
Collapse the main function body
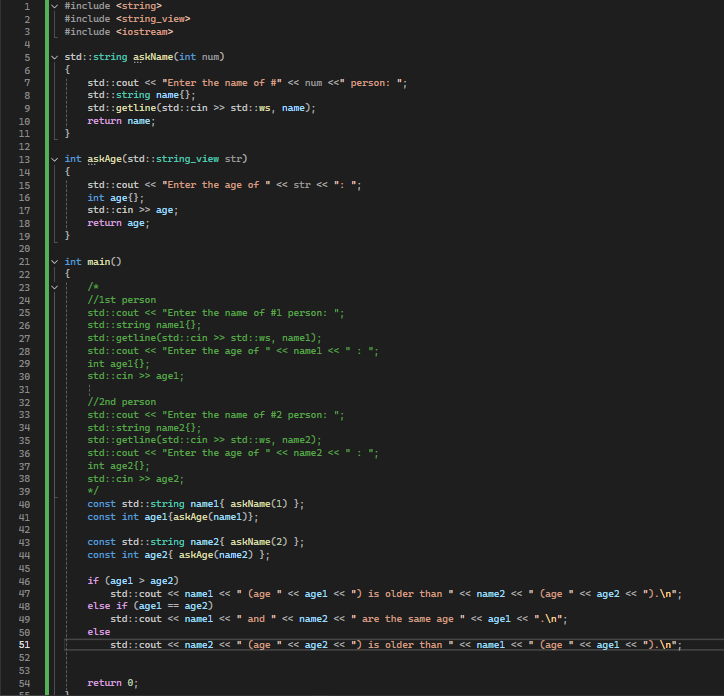(x=54, y=261)
